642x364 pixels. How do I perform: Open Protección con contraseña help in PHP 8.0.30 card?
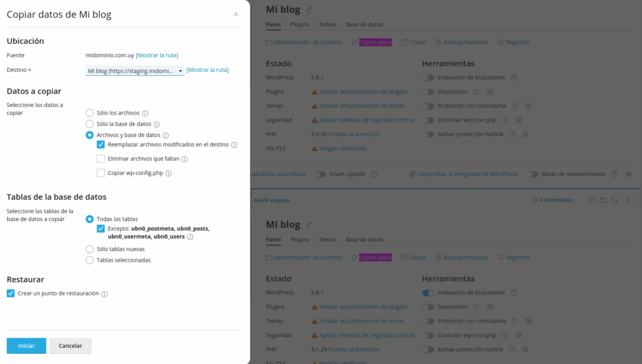(x=515, y=106)
